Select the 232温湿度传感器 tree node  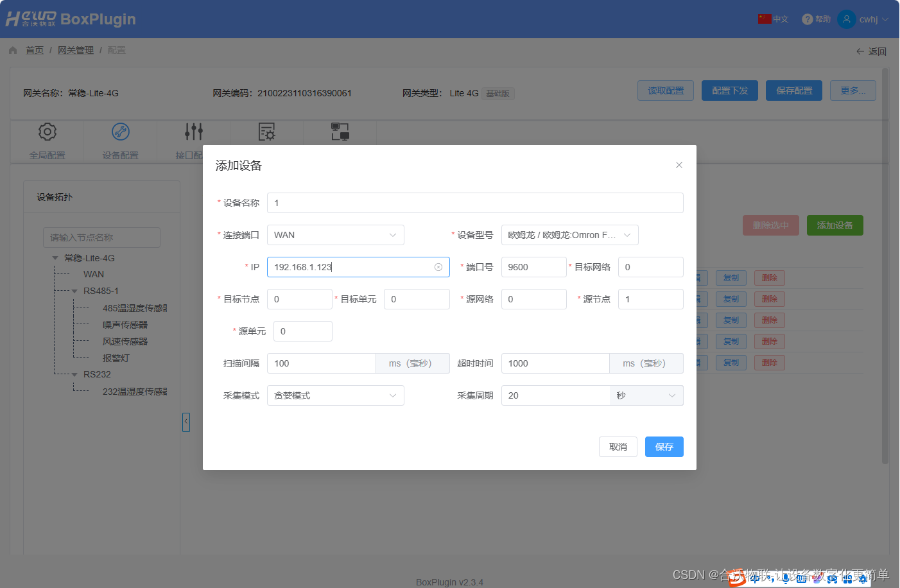coord(135,392)
